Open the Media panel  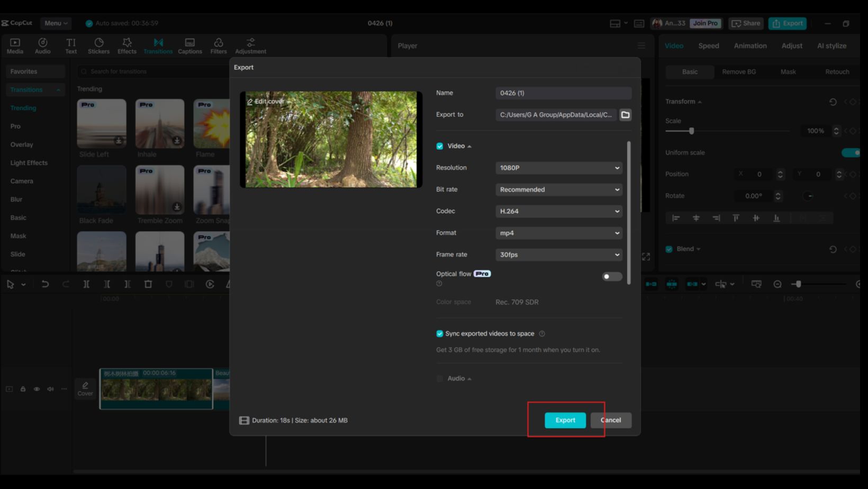coord(15,46)
